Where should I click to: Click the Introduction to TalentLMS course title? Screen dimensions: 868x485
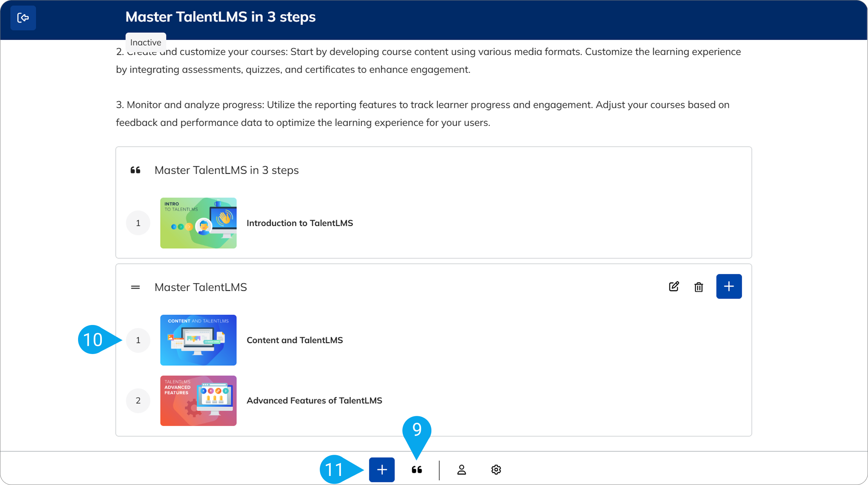point(300,223)
